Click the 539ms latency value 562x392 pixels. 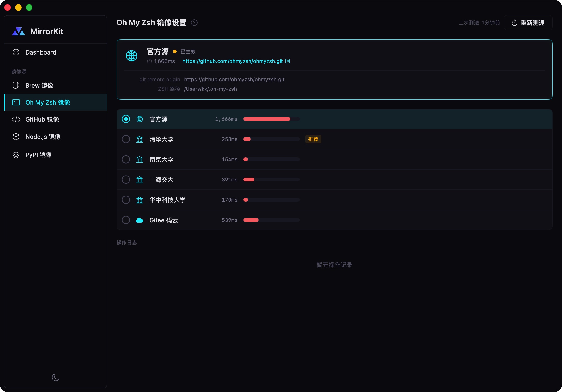point(230,220)
